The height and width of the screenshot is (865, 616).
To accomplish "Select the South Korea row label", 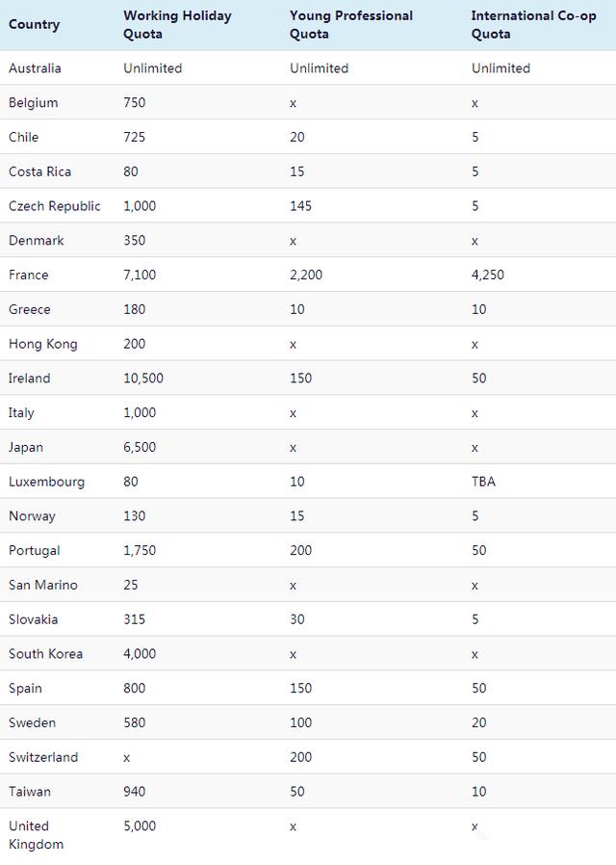I will click(x=46, y=654).
